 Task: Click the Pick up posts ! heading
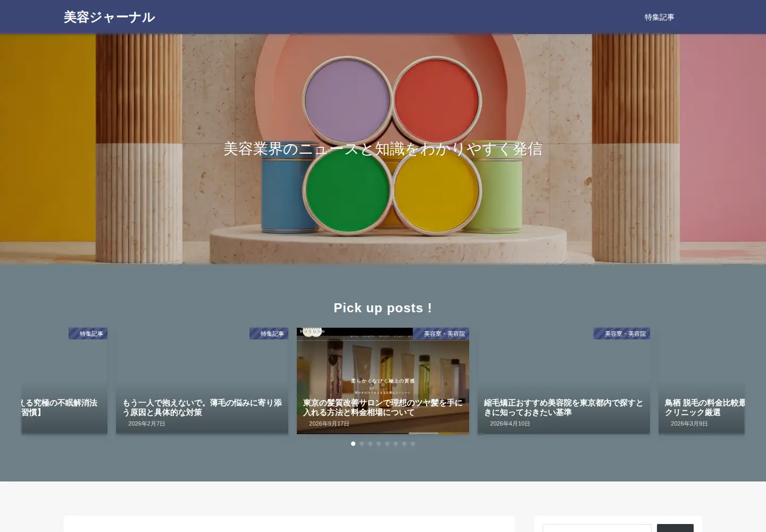pyautogui.click(x=383, y=308)
